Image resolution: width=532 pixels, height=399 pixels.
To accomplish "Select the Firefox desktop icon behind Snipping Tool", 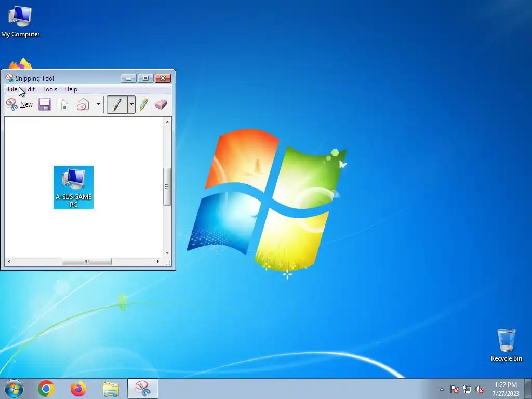I will tap(20, 63).
